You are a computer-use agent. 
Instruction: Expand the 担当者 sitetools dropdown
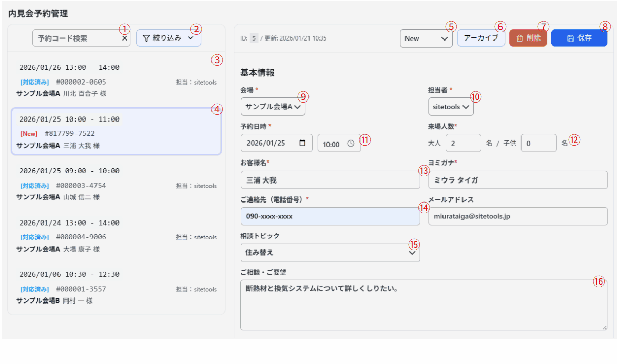tap(451, 107)
